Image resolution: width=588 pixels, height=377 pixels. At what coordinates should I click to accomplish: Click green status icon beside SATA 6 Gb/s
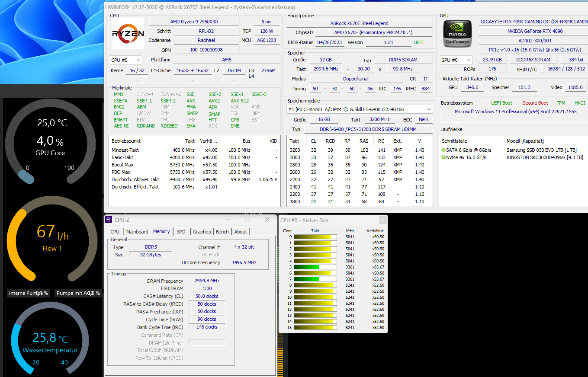(443, 150)
